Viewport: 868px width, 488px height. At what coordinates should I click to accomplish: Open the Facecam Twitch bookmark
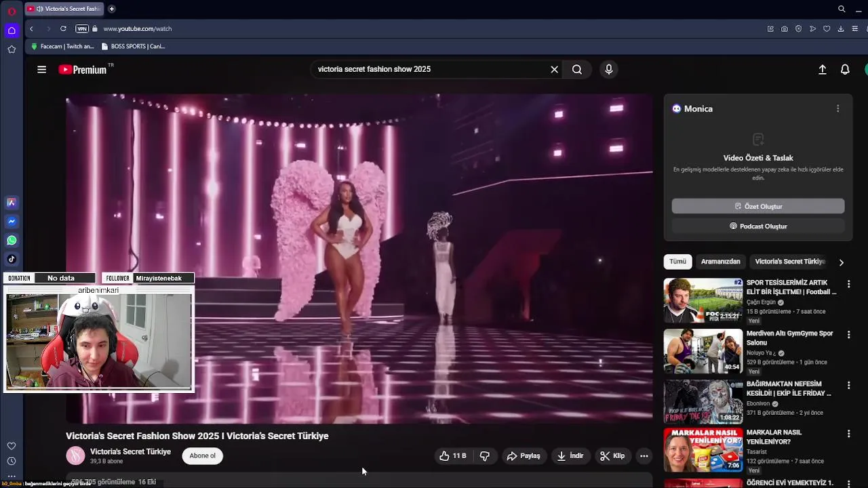pyautogui.click(x=62, y=47)
